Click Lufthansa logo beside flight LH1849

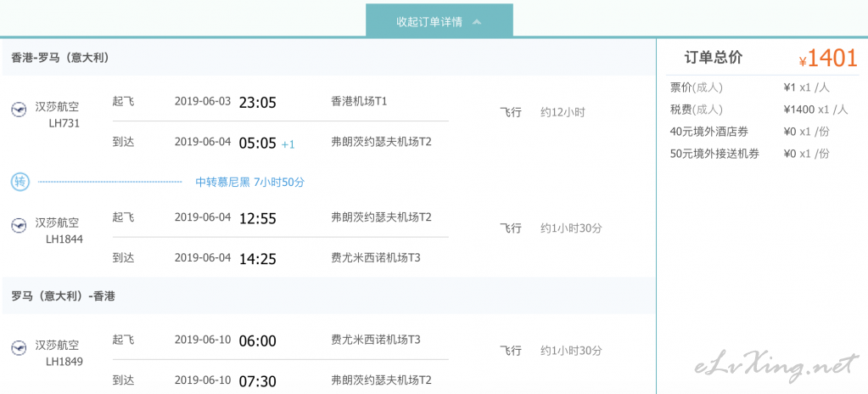(19, 347)
